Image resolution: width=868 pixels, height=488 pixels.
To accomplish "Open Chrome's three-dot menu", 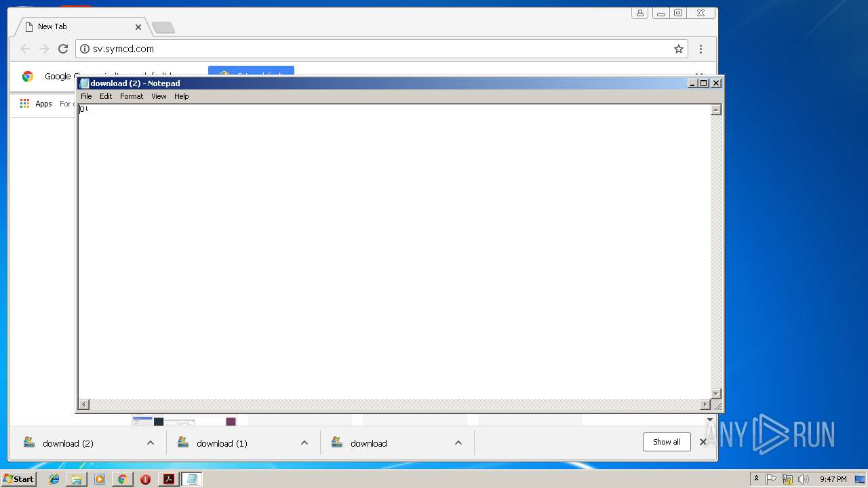I will tap(701, 49).
